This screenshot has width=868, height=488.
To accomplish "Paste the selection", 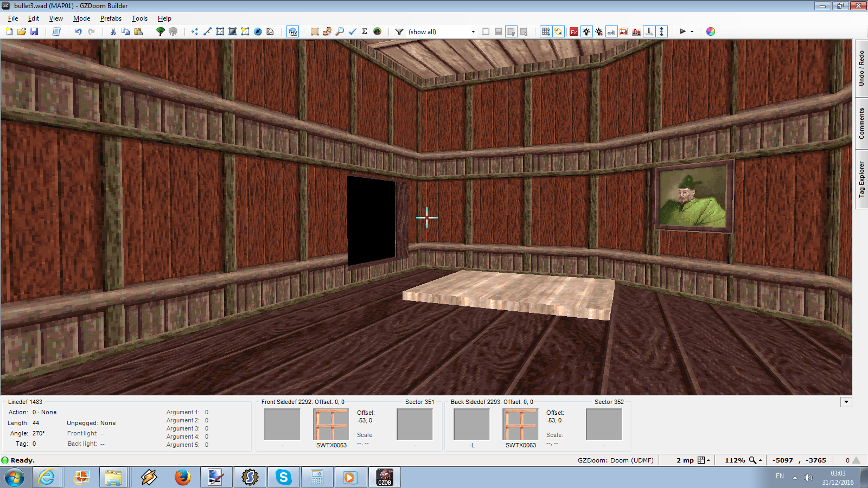I will (x=138, y=31).
